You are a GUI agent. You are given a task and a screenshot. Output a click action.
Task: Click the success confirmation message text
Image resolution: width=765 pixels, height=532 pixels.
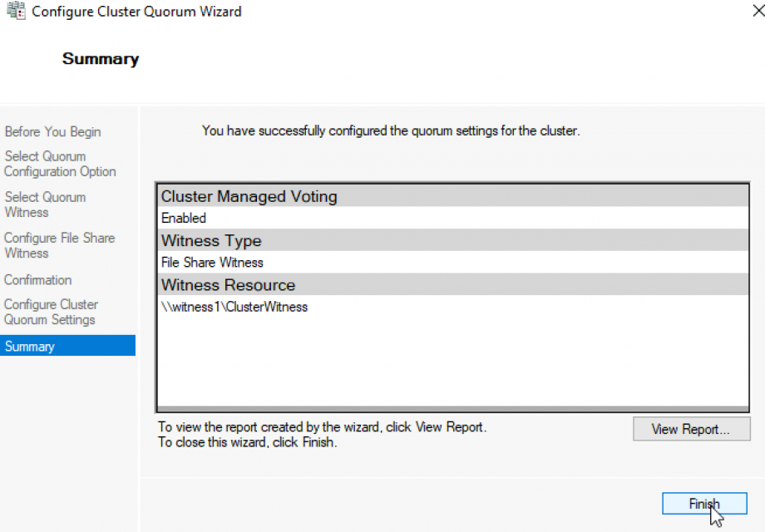click(391, 131)
